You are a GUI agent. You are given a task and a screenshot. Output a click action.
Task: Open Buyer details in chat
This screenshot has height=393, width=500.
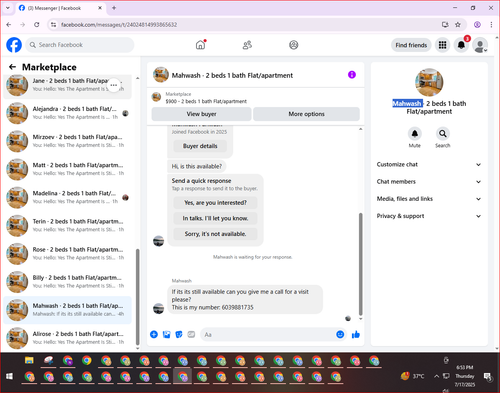click(200, 146)
